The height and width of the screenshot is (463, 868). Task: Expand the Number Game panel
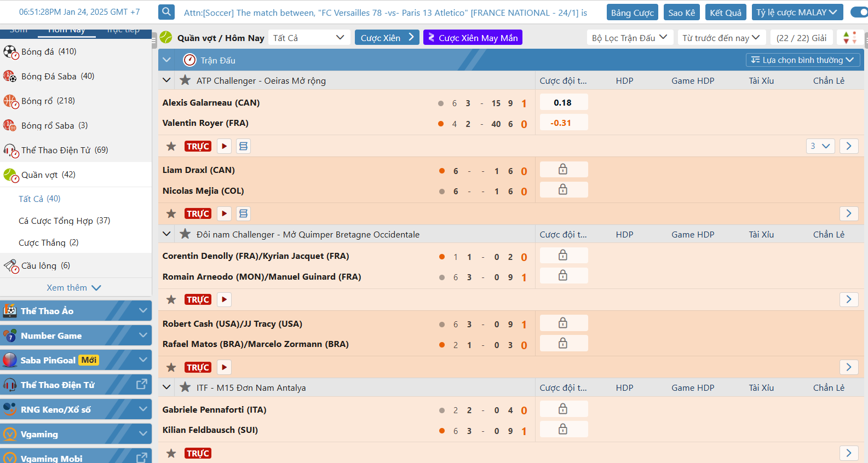pyautogui.click(x=76, y=335)
